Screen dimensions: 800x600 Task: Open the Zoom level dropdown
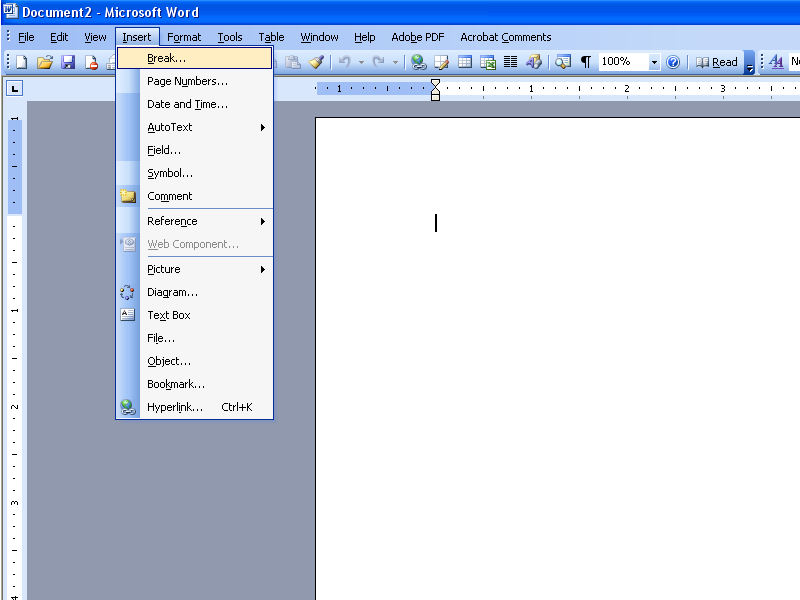pyautogui.click(x=654, y=61)
